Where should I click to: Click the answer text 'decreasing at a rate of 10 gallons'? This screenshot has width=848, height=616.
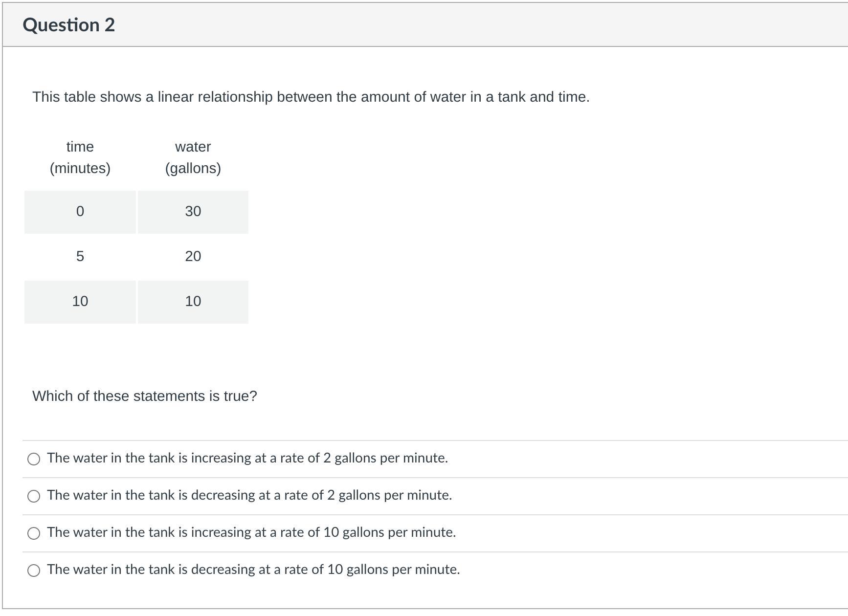[253, 570]
